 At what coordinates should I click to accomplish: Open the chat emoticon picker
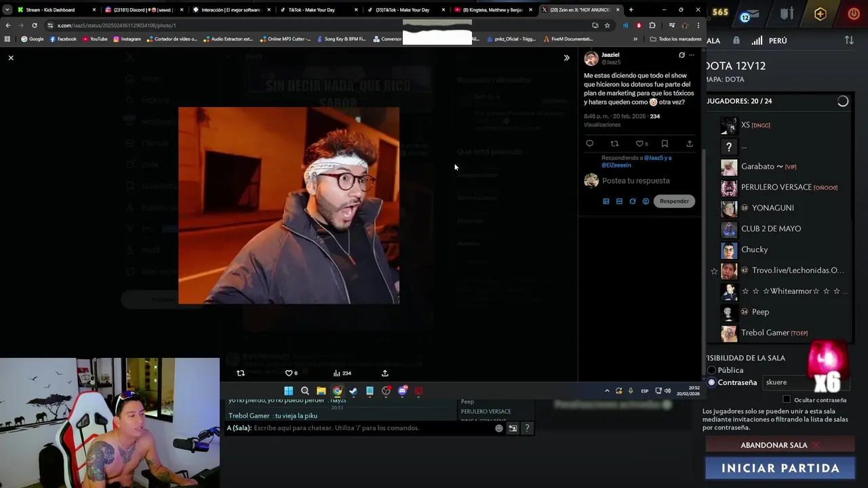499,428
